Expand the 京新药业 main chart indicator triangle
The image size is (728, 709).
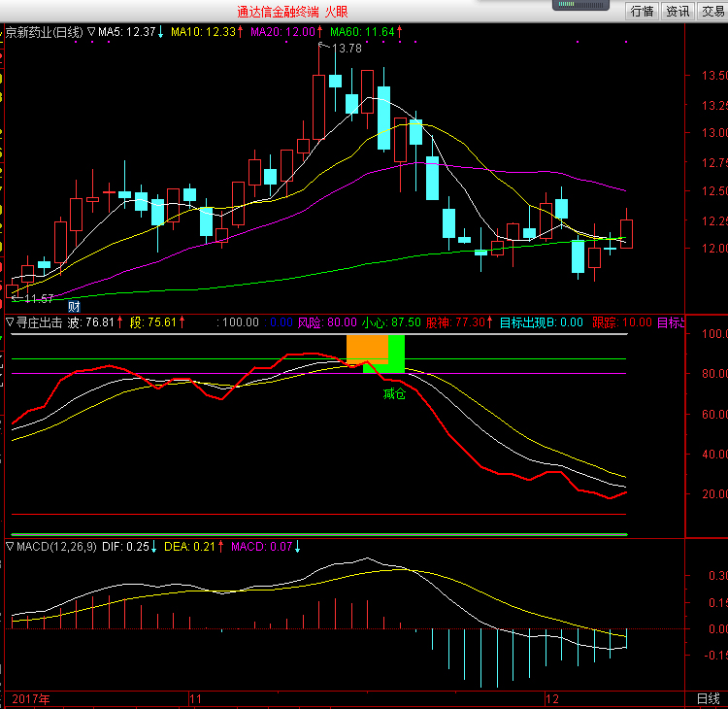point(91,32)
